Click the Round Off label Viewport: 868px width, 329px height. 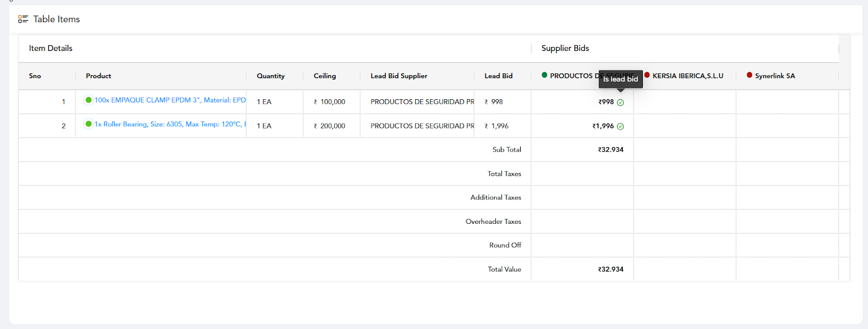tap(505, 245)
